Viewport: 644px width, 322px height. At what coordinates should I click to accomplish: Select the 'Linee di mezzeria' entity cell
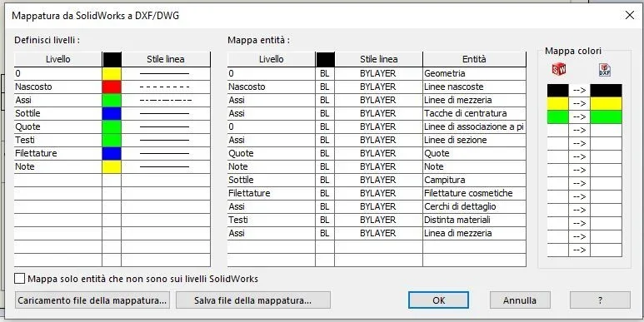click(474, 100)
